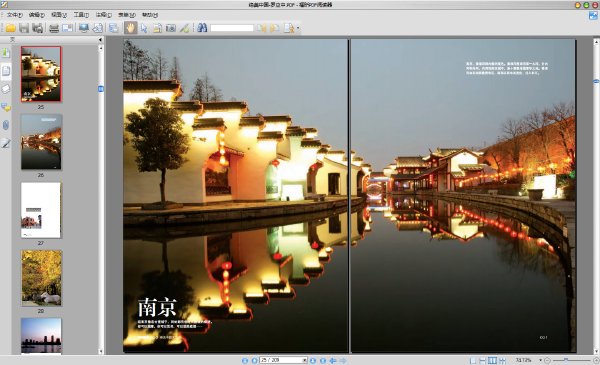Click the find-next icon in the toolbar

(x=274, y=28)
